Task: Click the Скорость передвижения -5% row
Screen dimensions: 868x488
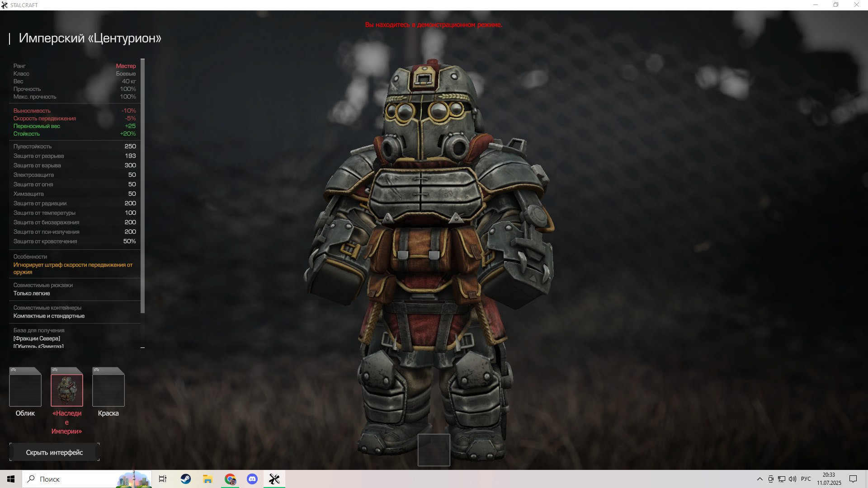Action: pyautogui.click(x=75, y=118)
